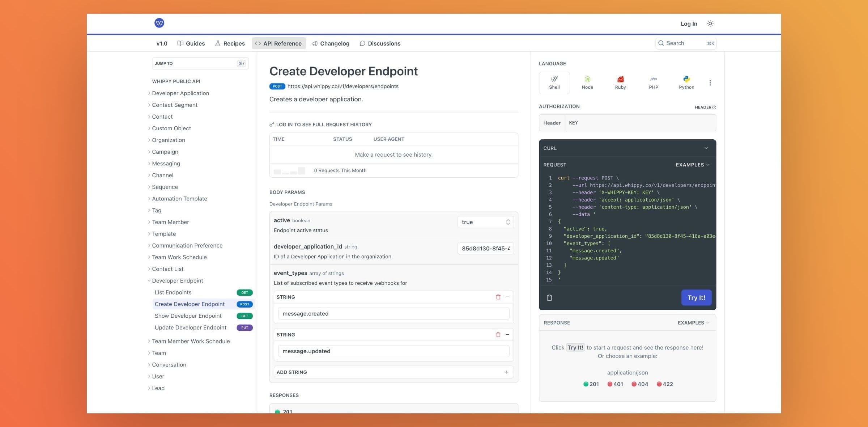Screen dimensions: 868x427
Task: Click the Whippy logo
Action: point(159,23)
